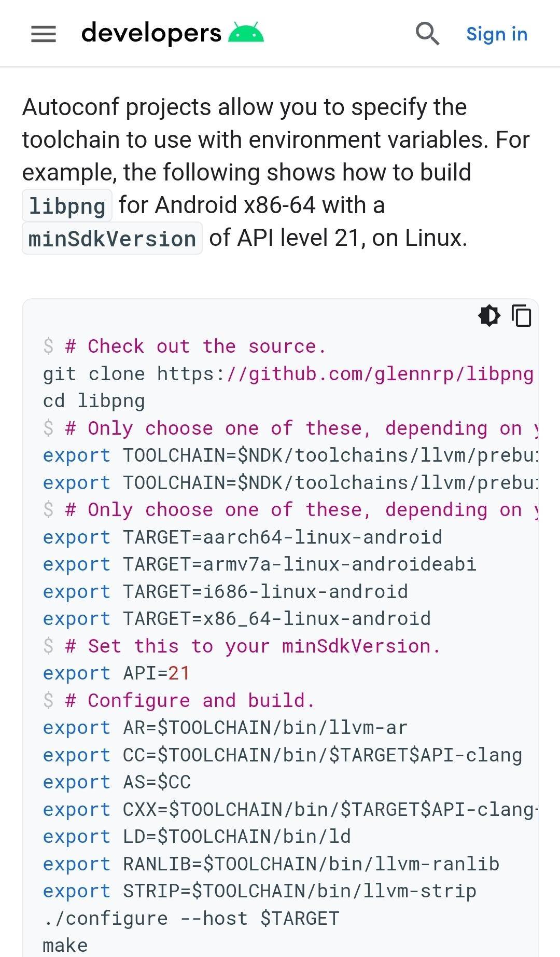Copy code sample to clipboard

click(x=522, y=315)
